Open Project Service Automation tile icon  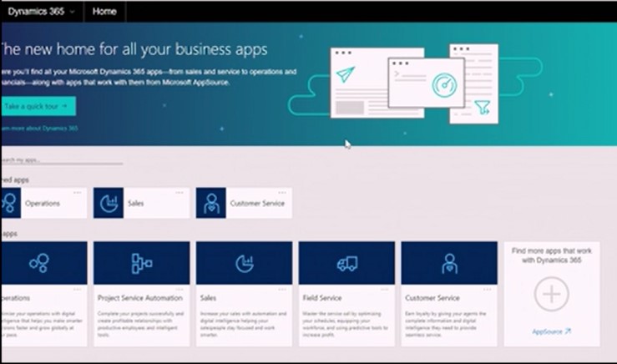click(141, 264)
